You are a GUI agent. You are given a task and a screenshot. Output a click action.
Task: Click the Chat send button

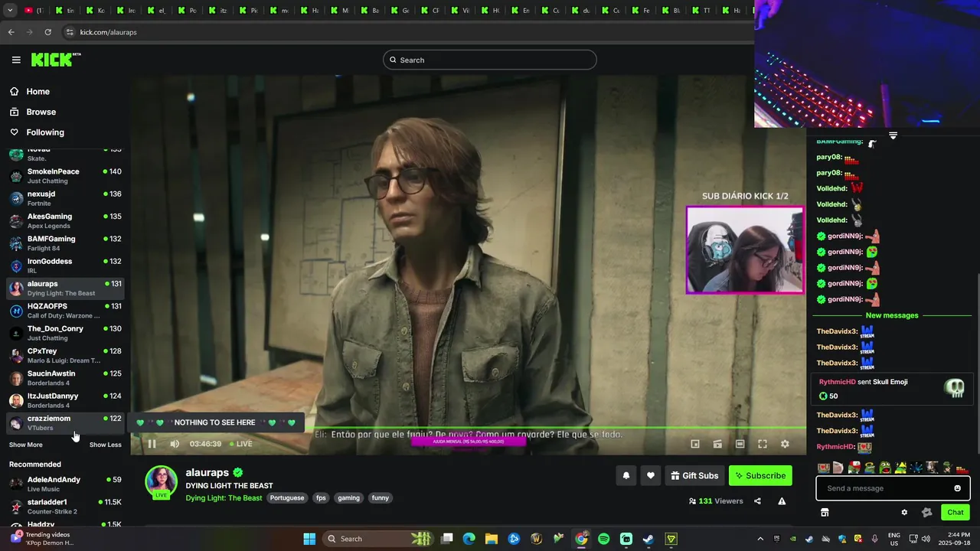tap(955, 512)
